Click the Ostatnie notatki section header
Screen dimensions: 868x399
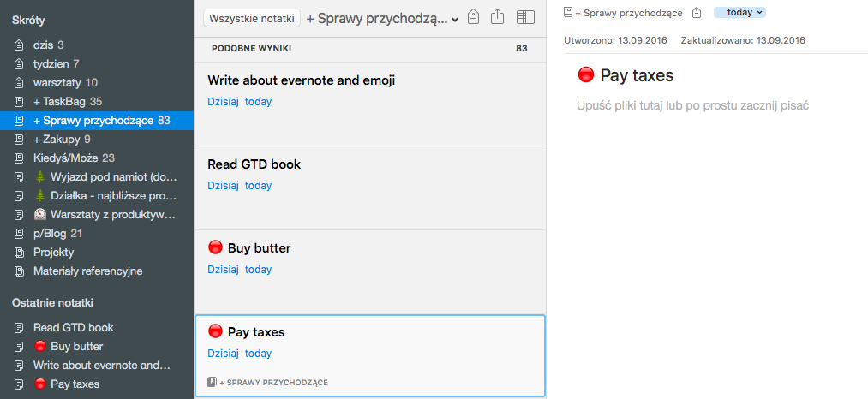point(52,303)
